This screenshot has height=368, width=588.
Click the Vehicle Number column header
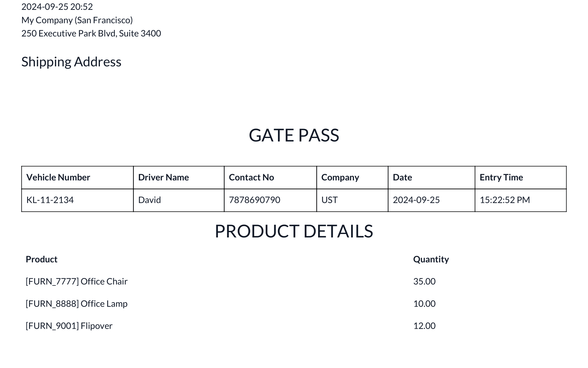(58, 177)
